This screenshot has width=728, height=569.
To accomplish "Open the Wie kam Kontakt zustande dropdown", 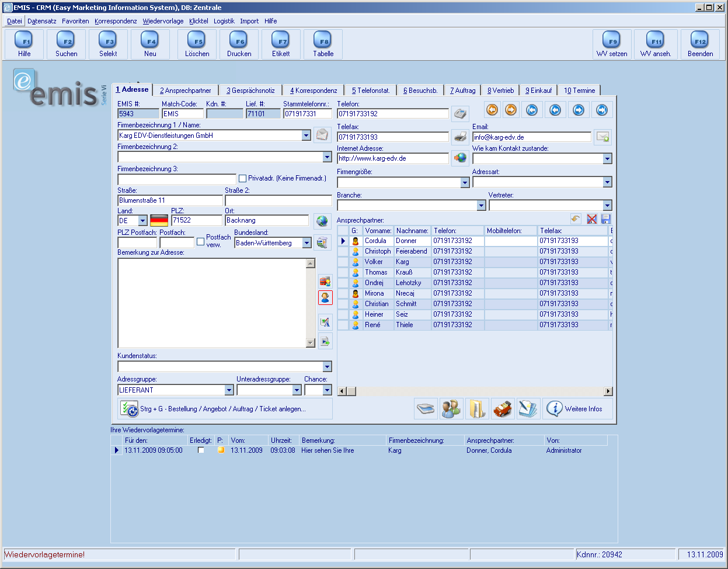I will point(607,159).
